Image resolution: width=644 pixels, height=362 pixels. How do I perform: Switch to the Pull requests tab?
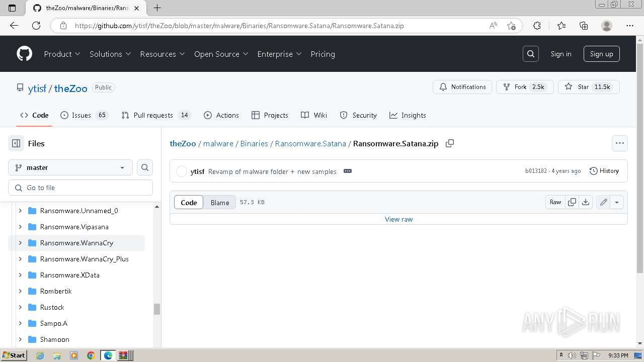click(155, 115)
